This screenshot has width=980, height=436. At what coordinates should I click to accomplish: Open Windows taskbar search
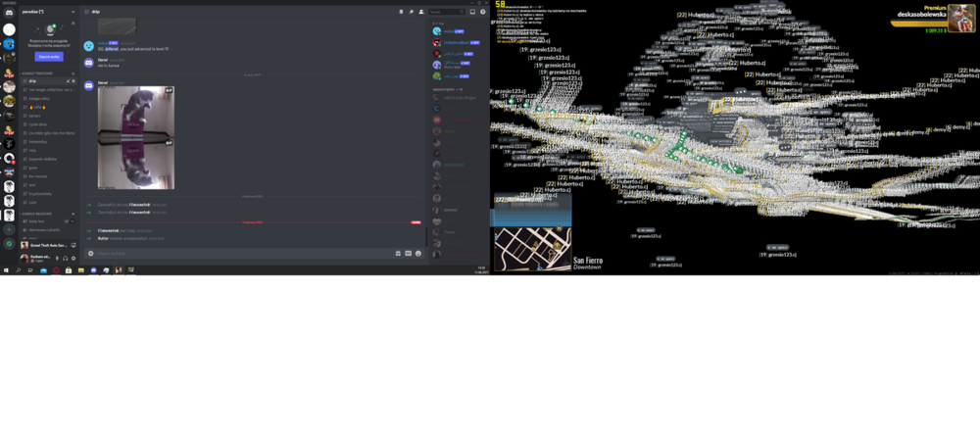tap(18, 269)
